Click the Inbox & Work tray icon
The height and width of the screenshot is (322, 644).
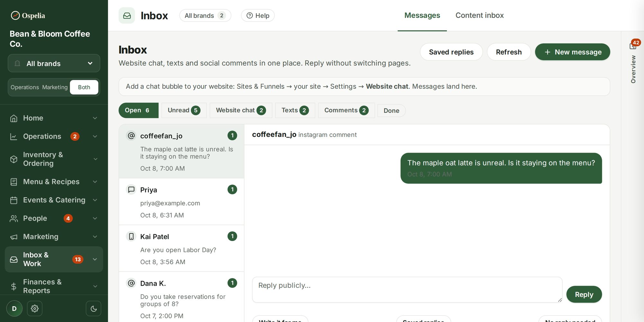pyautogui.click(x=14, y=259)
